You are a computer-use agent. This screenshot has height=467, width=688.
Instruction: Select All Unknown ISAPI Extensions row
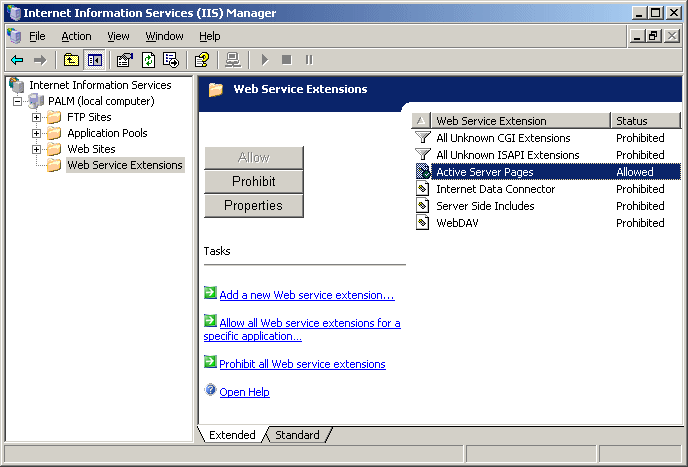546,155
